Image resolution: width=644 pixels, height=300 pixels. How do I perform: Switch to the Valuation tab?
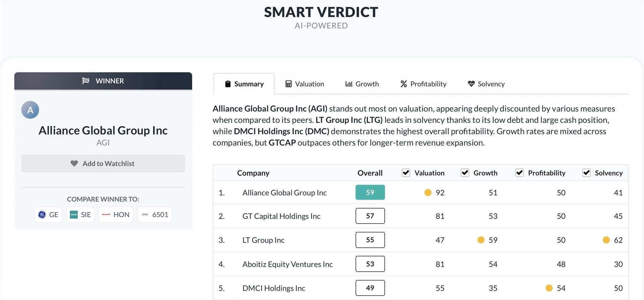[305, 84]
